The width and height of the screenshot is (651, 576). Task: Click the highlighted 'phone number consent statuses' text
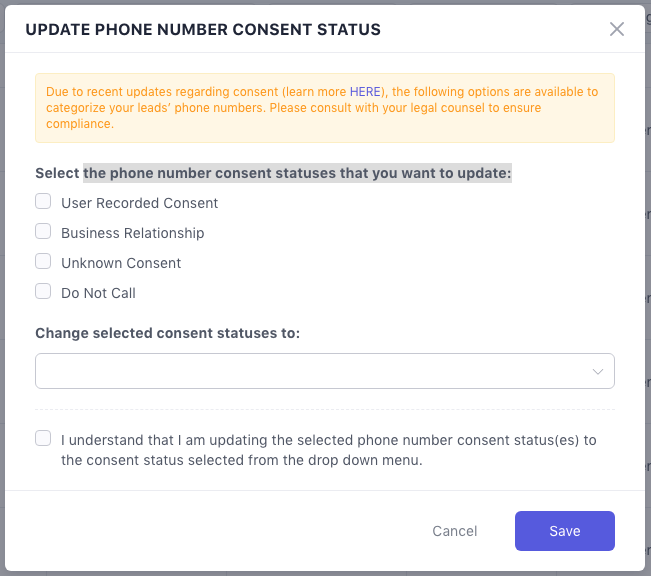click(297, 173)
